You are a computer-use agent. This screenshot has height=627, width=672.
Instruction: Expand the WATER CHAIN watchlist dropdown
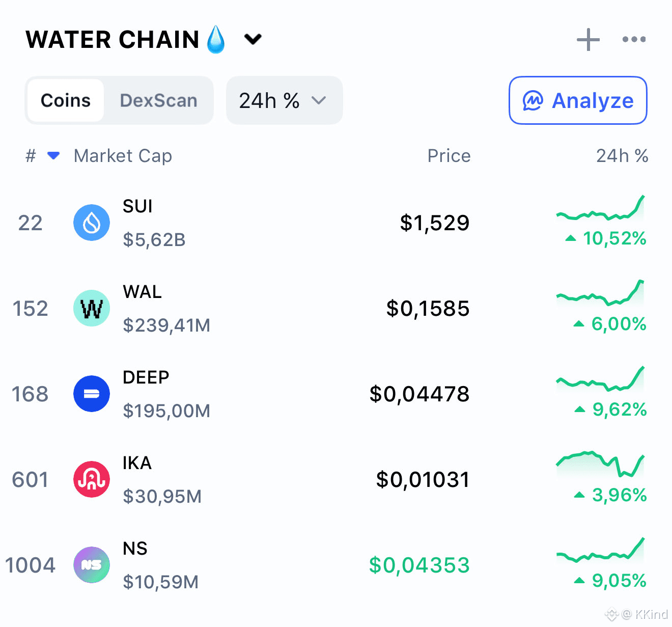[x=253, y=39]
